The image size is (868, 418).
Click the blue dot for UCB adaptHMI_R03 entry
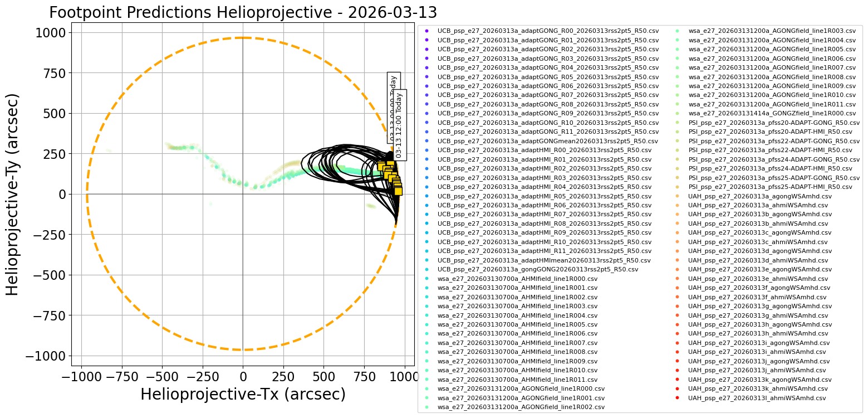[x=426, y=177]
